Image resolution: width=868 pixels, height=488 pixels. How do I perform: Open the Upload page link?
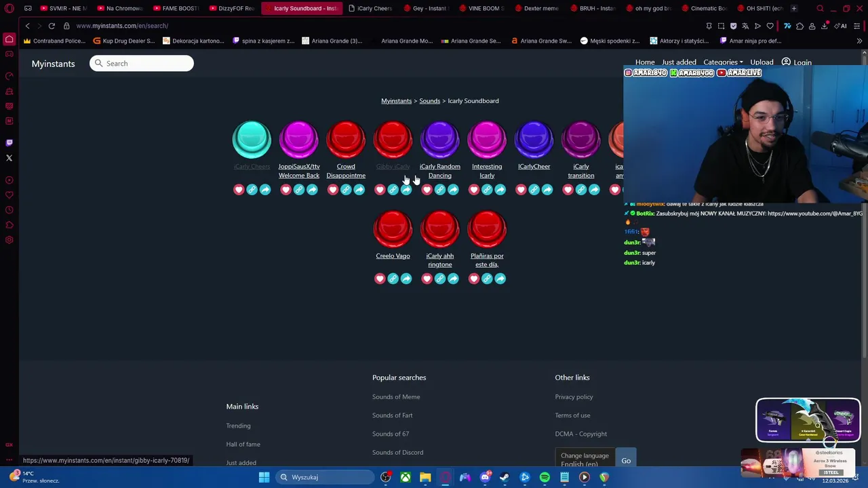pyautogui.click(x=762, y=62)
